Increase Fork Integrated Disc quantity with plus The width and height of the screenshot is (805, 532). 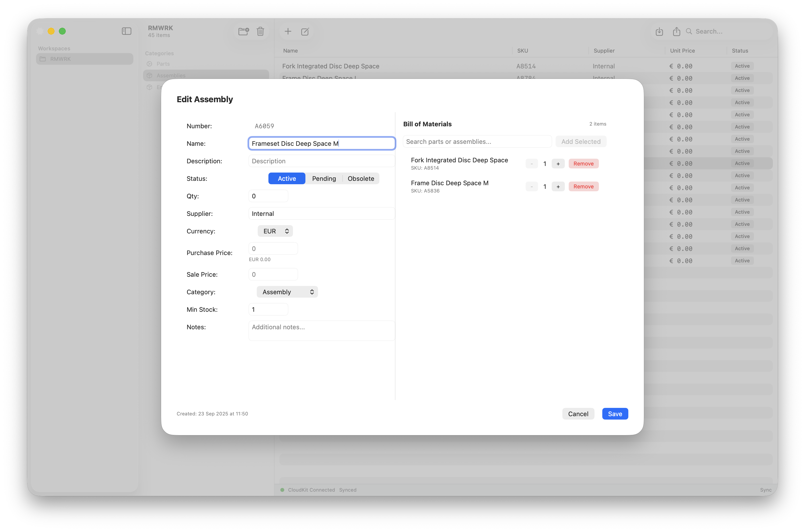(x=558, y=164)
